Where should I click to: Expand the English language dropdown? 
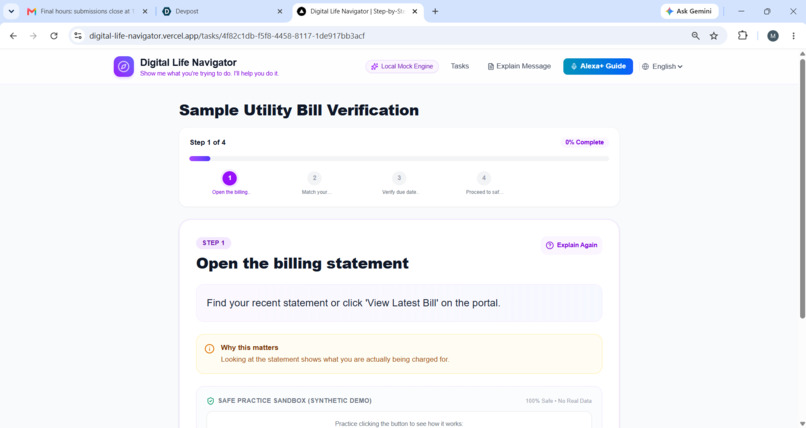click(662, 66)
